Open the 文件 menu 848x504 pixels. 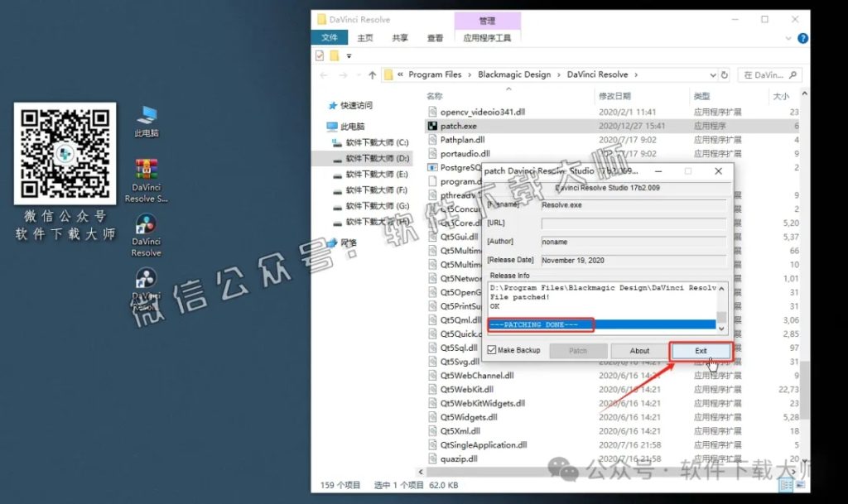[x=330, y=37]
